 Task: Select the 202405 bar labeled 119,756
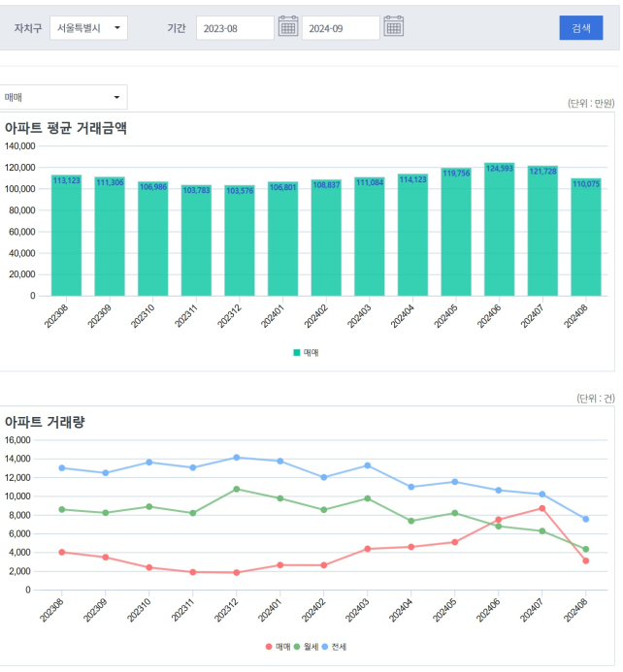tap(456, 232)
